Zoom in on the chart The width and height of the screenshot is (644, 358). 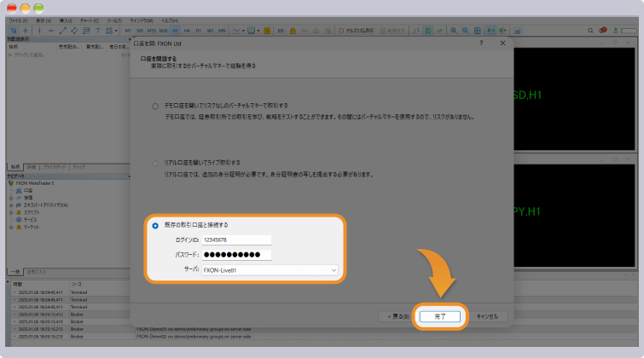pos(454,31)
